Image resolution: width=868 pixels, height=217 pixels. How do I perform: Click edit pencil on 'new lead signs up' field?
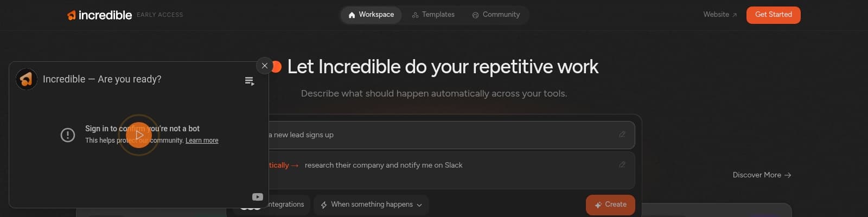tap(622, 135)
